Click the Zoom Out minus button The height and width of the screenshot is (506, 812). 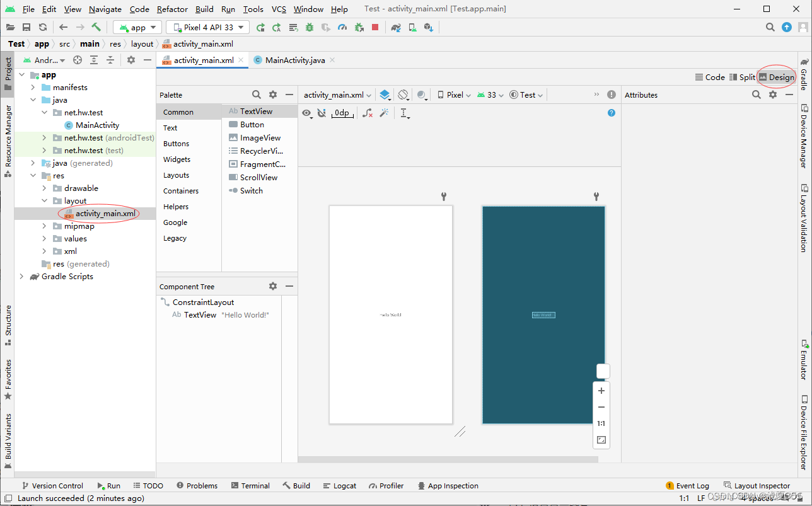coord(601,407)
